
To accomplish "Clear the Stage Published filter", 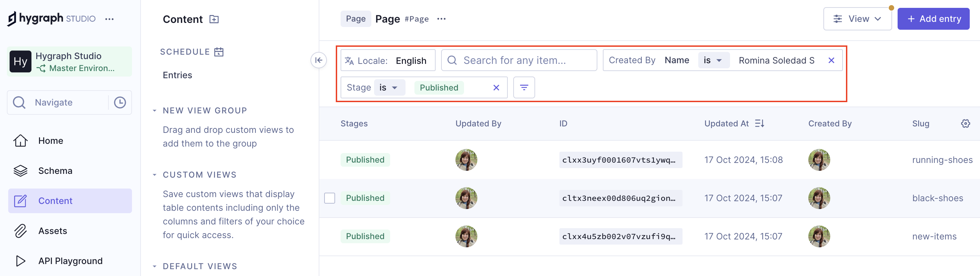I will coord(496,88).
